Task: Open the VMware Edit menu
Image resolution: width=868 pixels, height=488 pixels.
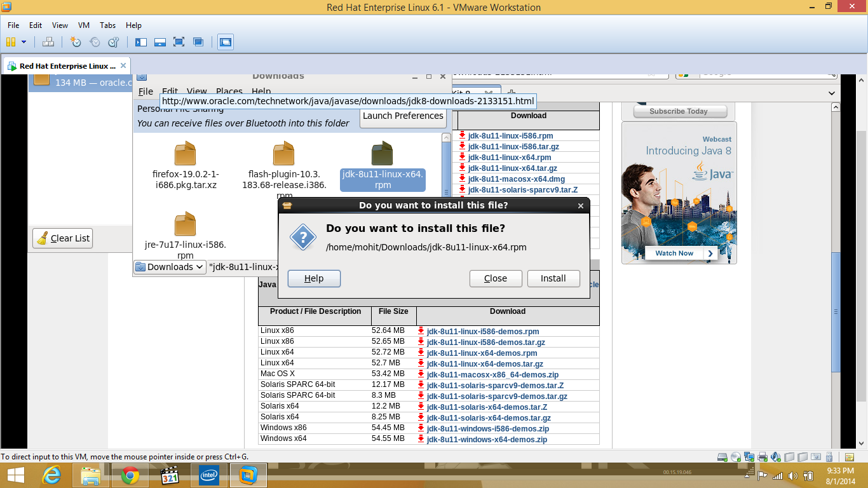Action: 36,25
